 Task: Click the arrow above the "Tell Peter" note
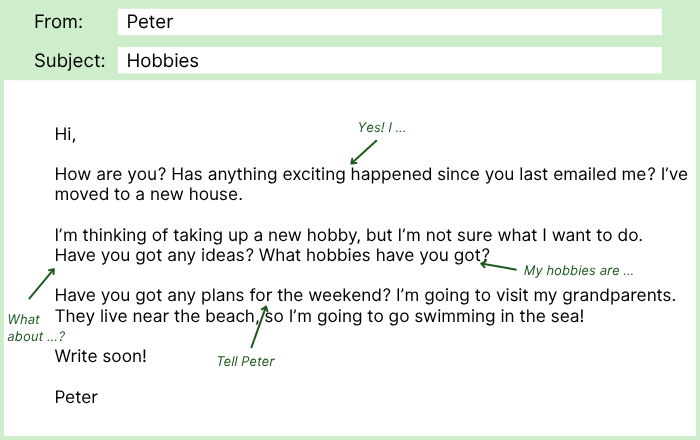(259, 328)
